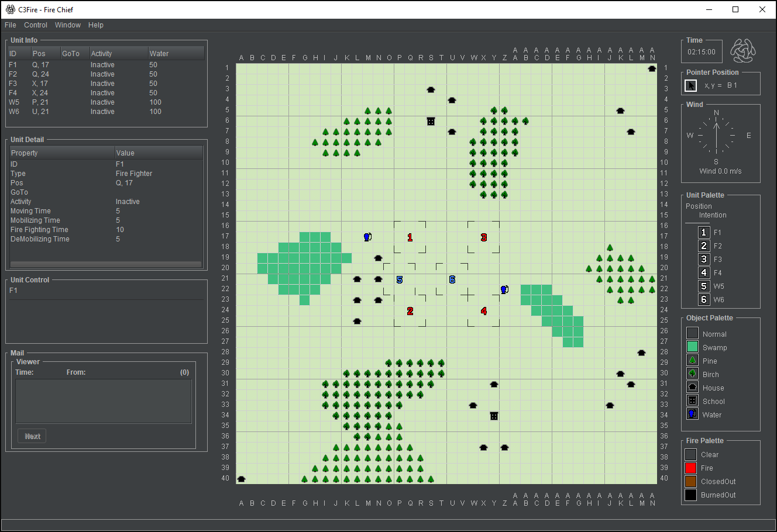The width and height of the screenshot is (777, 532).
Task: Choose the Water object icon
Action: tap(692, 414)
